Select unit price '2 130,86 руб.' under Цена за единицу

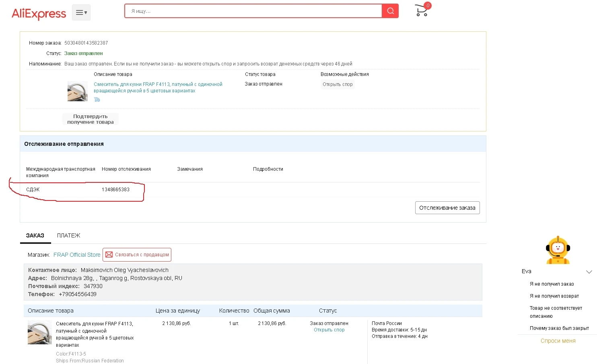(x=177, y=323)
